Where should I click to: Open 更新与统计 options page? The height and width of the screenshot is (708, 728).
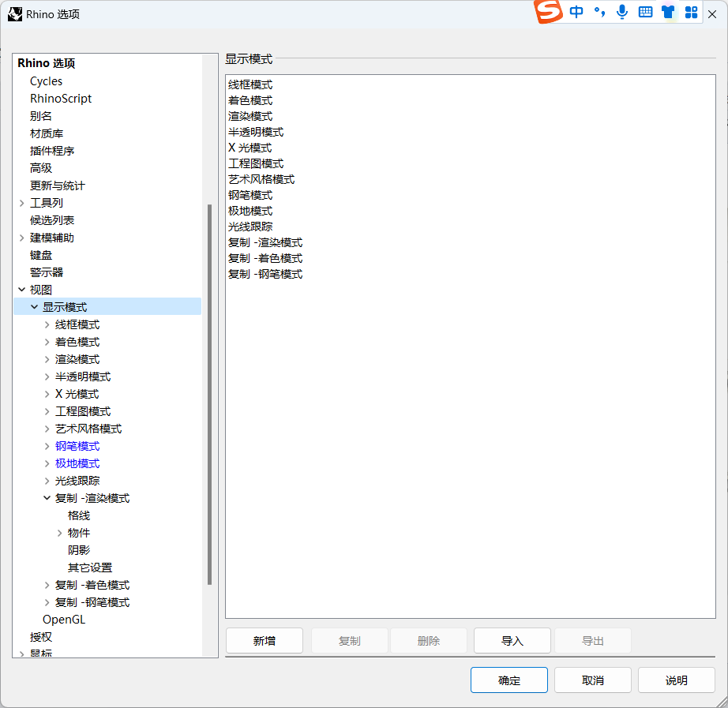click(58, 185)
